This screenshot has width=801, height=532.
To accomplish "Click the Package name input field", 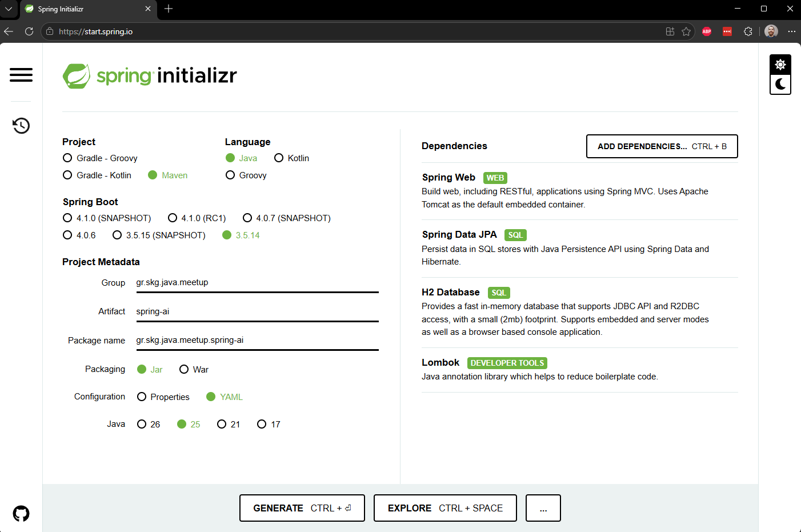I will coord(258,341).
